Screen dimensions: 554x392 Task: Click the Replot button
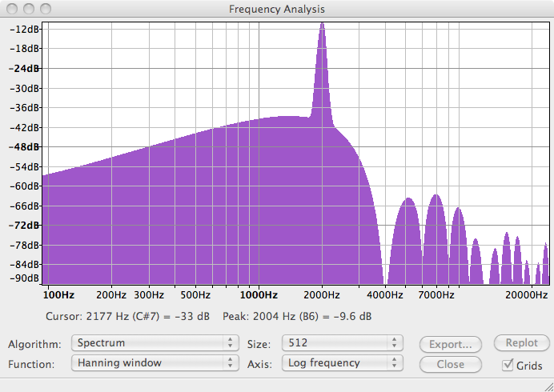pyautogui.click(x=521, y=343)
